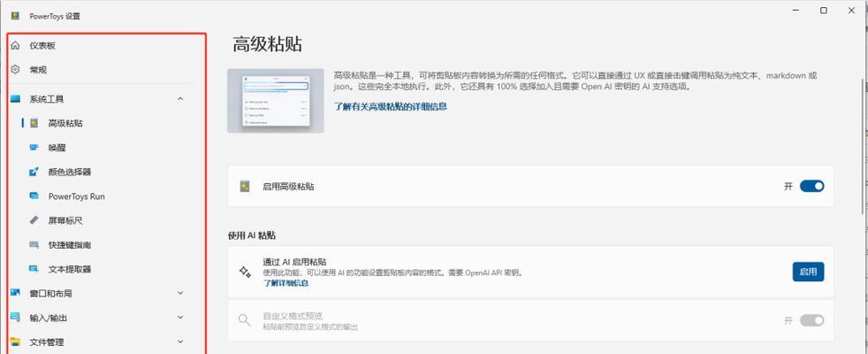Image resolution: width=868 pixels, height=354 pixels.
Task: Click the 窗口和布局 category icon
Action: pos(16,293)
